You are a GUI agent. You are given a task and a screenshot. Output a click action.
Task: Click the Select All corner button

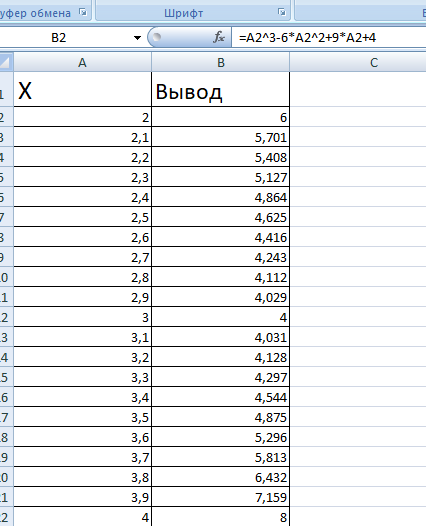pyautogui.click(x=6, y=62)
